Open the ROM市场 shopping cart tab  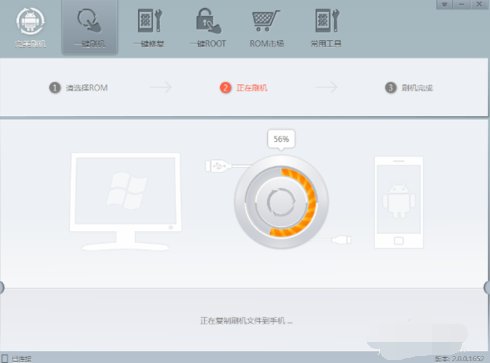(x=266, y=28)
